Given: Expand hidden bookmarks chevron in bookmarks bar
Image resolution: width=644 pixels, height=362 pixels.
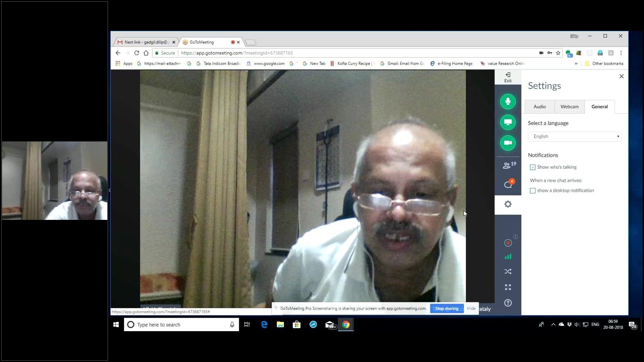Looking at the screenshot, I should click(x=576, y=63).
